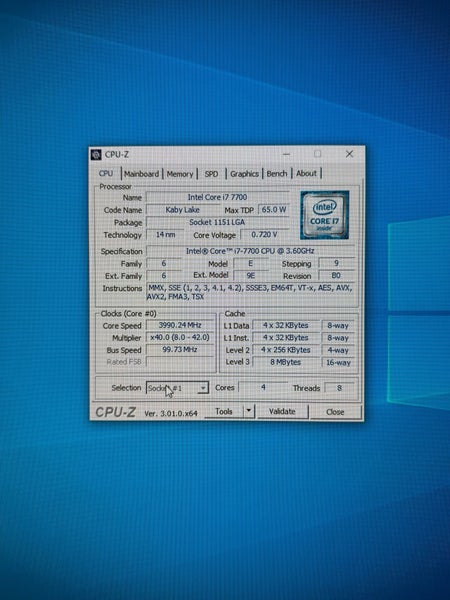Viewport: 450px width, 600px height.
Task: Click the Close button at bottom
Action: 335,412
